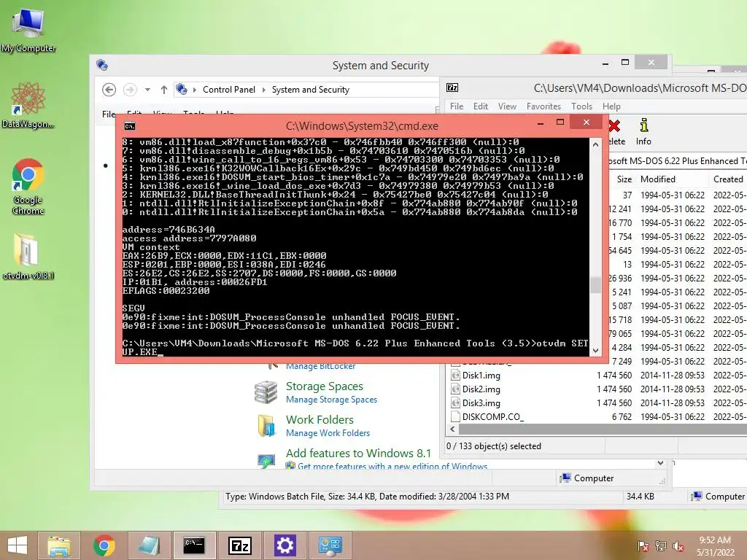
Task: Click the muted volume tray icon
Action: [x=678, y=545]
